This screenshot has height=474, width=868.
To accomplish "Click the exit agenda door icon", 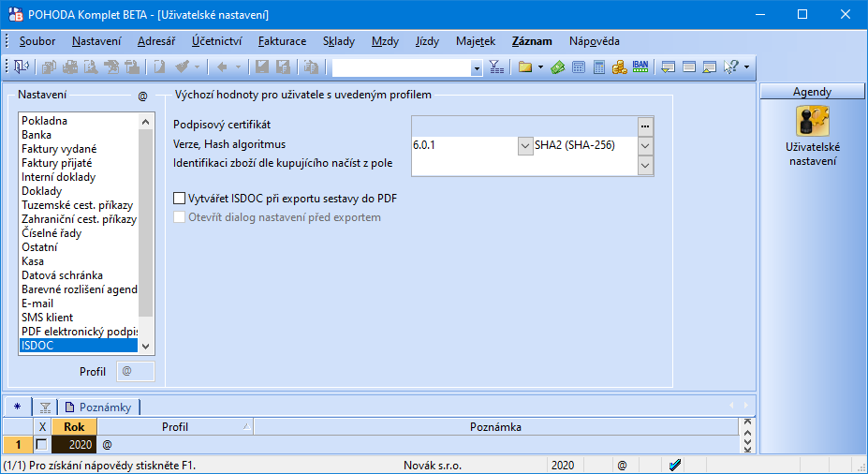I will 21,67.
